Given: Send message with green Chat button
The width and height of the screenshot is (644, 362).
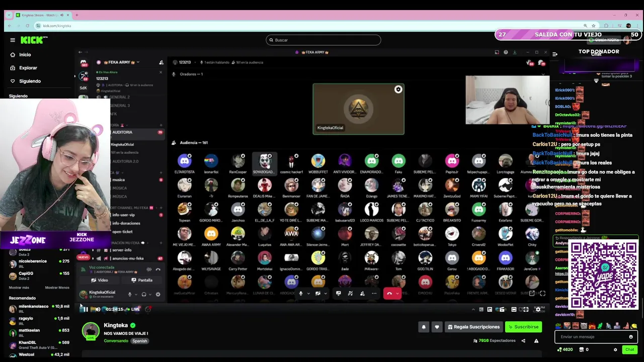Looking at the screenshot, I should 630,349.
